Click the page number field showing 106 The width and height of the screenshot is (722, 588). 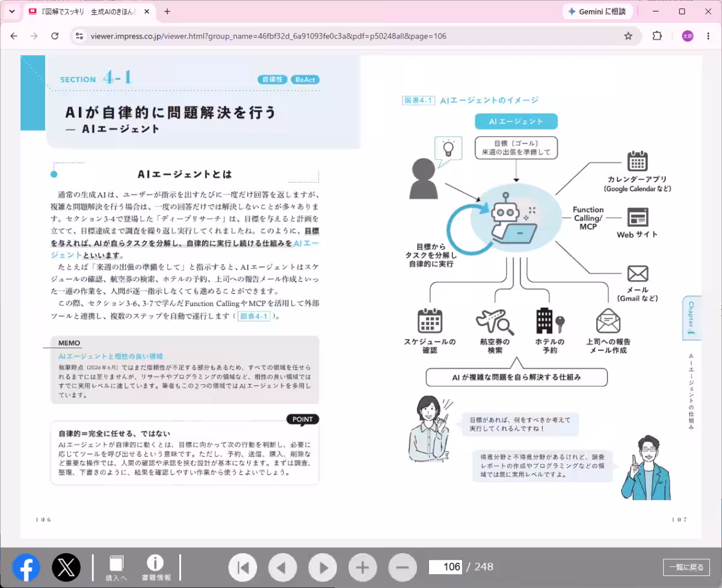click(446, 567)
